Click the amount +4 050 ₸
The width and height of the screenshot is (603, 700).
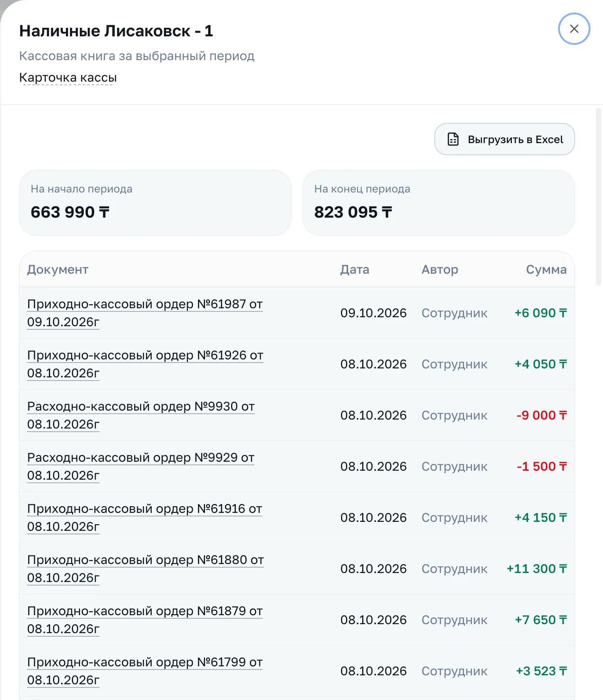point(541,364)
